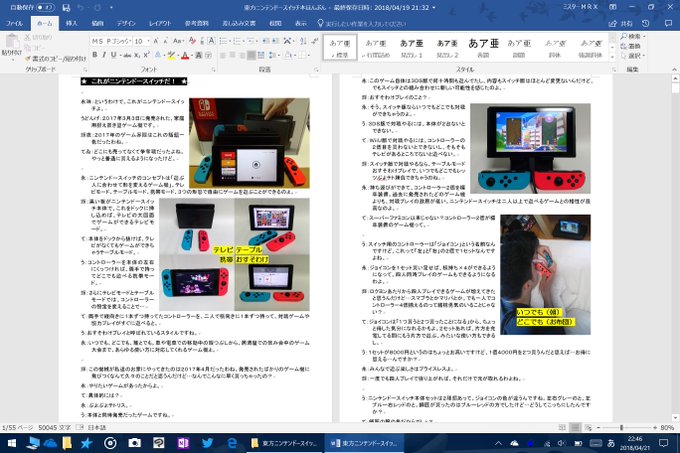Collapse the ribbon with the chevron

(674, 69)
